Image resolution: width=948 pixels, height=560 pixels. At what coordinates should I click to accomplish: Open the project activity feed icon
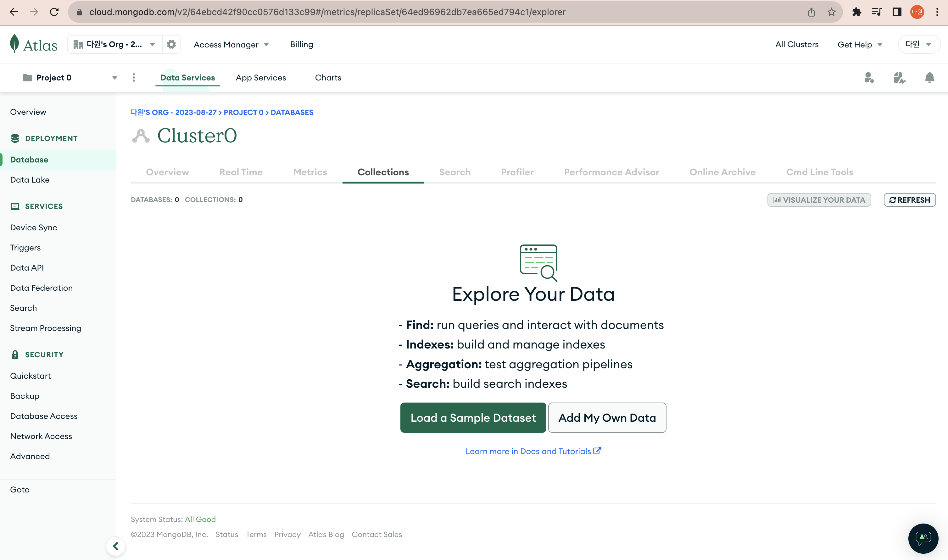tap(899, 78)
